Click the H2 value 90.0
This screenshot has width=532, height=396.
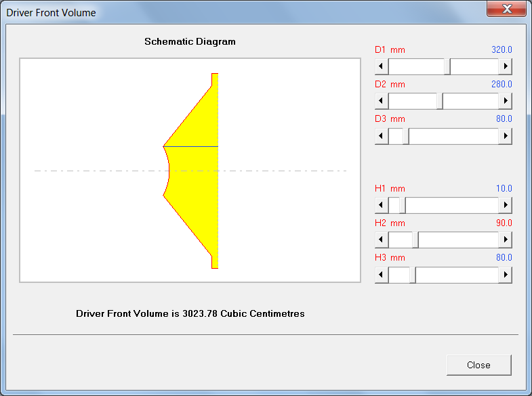coord(504,223)
